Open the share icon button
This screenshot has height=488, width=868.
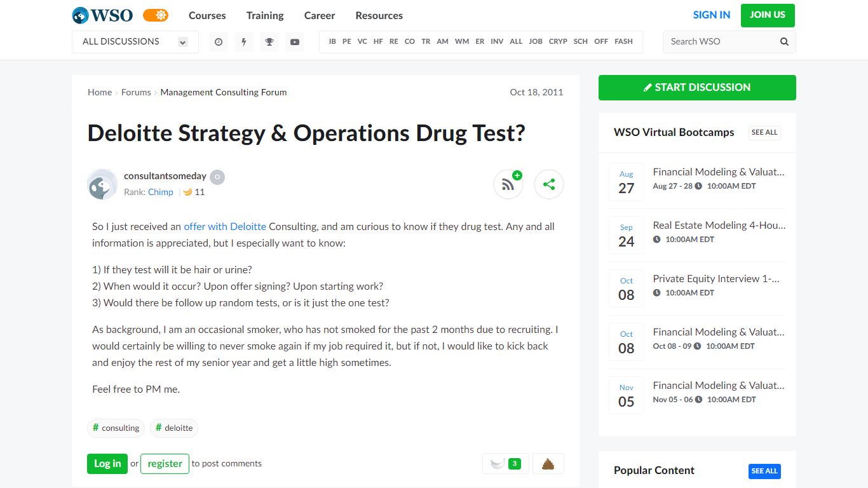click(549, 184)
